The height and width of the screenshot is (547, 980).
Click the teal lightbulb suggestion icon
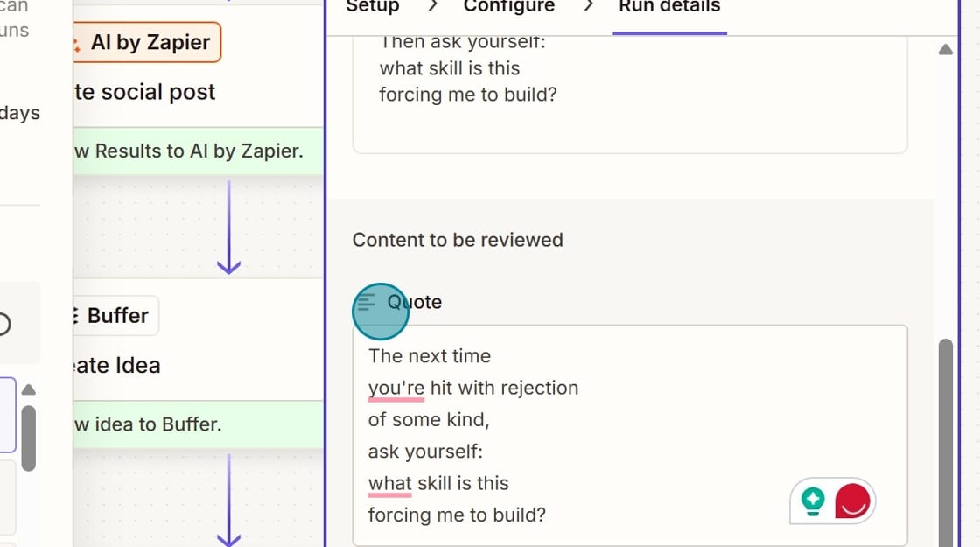pos(812,500)
